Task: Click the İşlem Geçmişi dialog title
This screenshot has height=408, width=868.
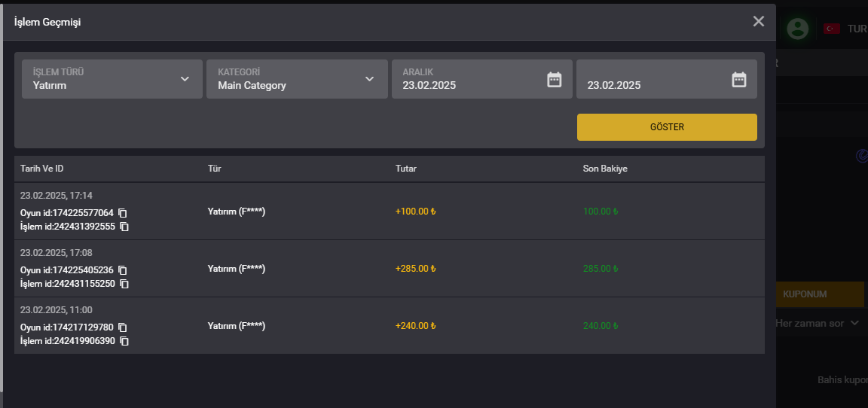Action: (x=47, y=22)
